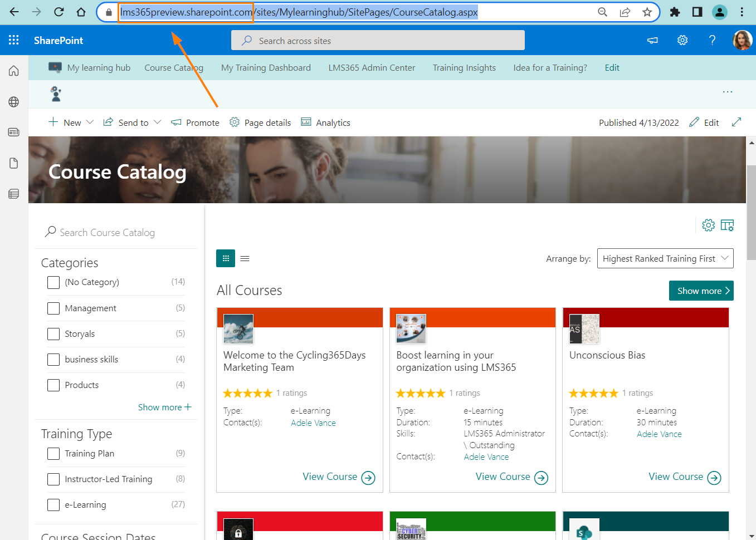
Task: Expand the Send to dropdown chevron
Action: pos(157,122)
